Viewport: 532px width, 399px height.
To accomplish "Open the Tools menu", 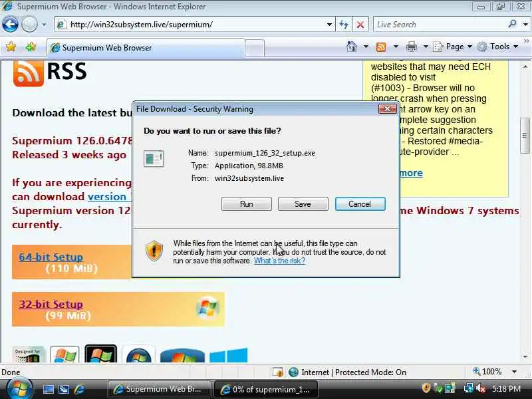I will point(497,47).
